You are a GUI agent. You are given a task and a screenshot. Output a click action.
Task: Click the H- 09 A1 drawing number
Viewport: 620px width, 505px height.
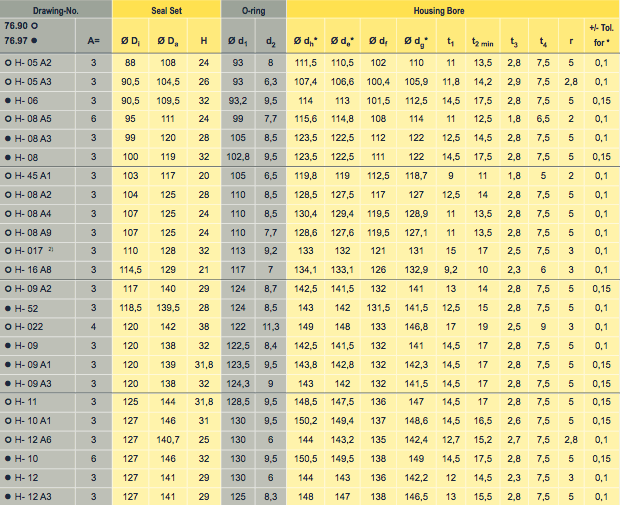39,364
